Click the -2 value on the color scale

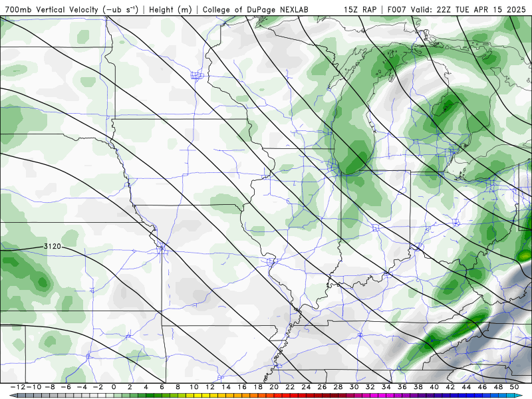tap(98, 387)
